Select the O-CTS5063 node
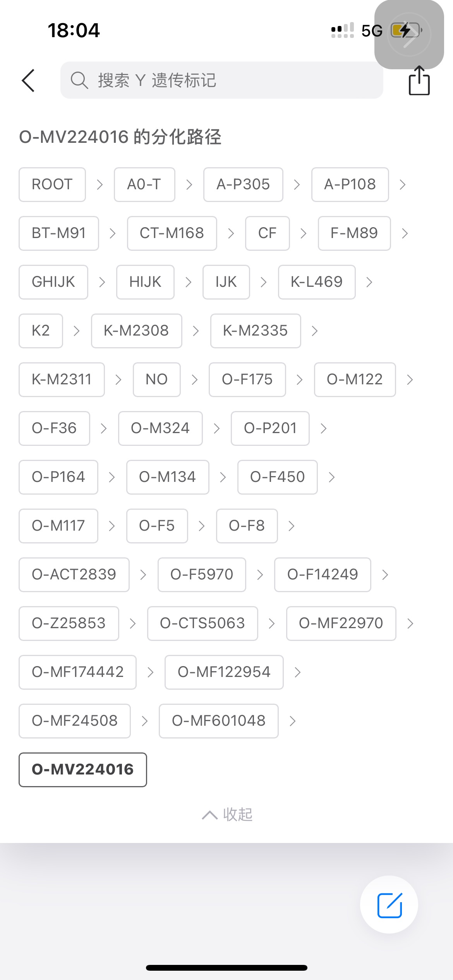The width and height of the screenshot is (453, 980). tap(202, 624)
